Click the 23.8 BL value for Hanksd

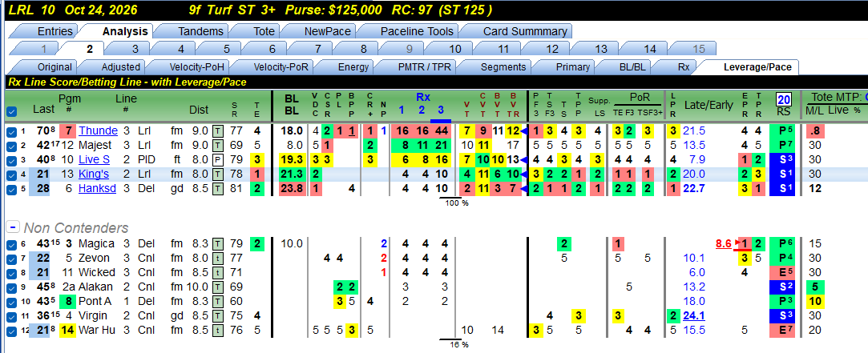point(293,189)
